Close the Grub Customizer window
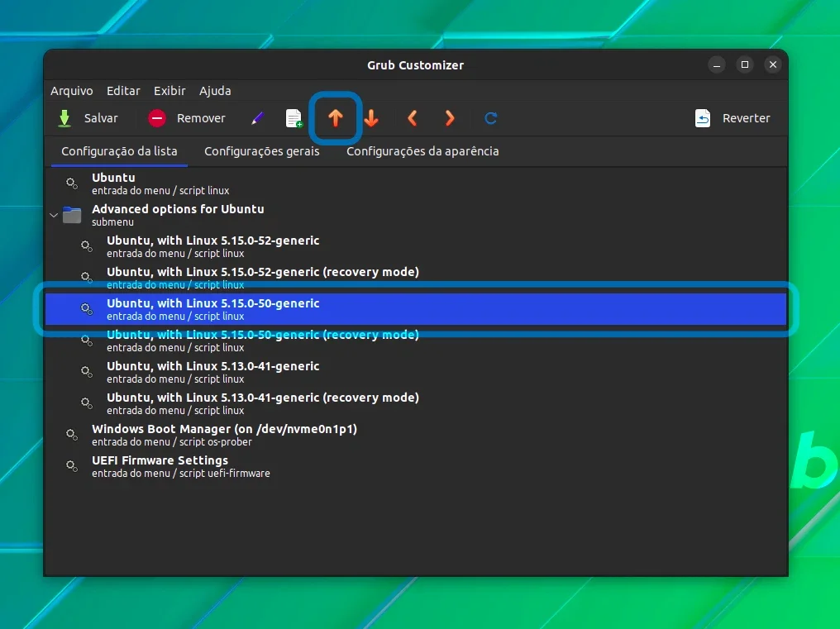Image resolution: width=840 pixels, height=629 pixels. 773,64
